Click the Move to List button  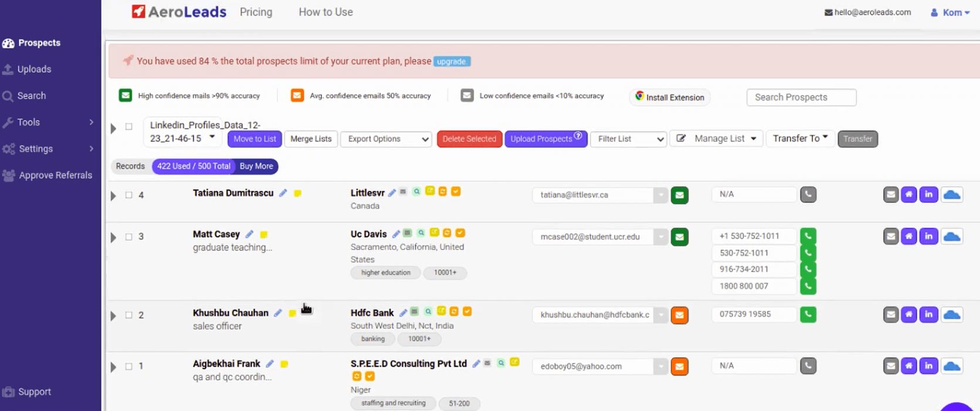coord(255,139)
